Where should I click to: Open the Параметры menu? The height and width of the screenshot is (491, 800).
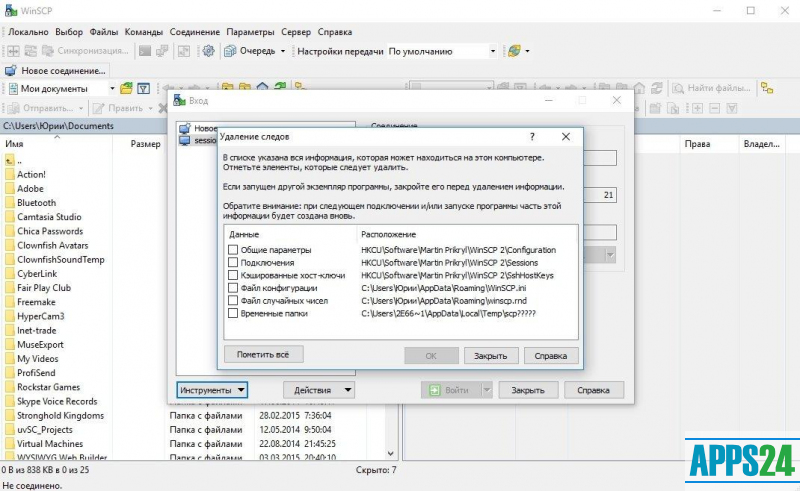(251, 32)
